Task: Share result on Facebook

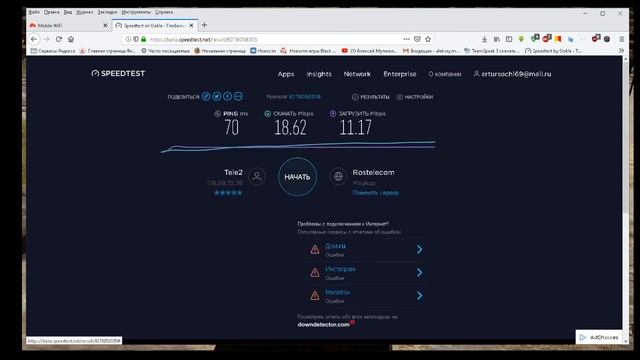Action: click(227, 96)
